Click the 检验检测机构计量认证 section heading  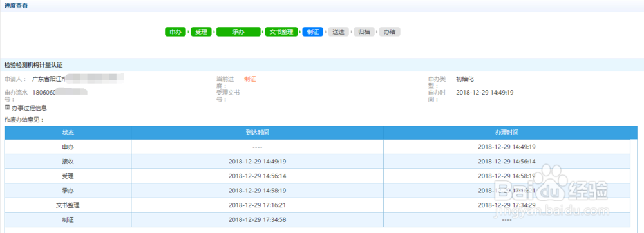click(33, 65)
